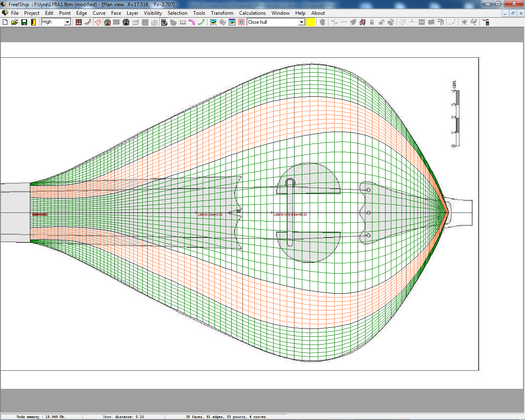Viewport: 525px width, 420px height.
Task: Click the mirror faces icon
Action: coord(363,22)
